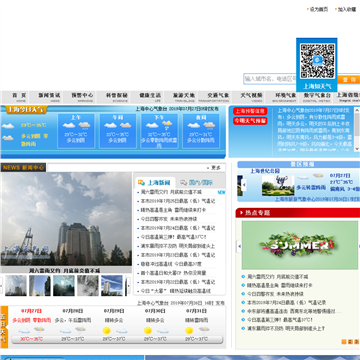Click the sun icon under 07月30日
The image size is (360, 360).
(x=148, y=331)
